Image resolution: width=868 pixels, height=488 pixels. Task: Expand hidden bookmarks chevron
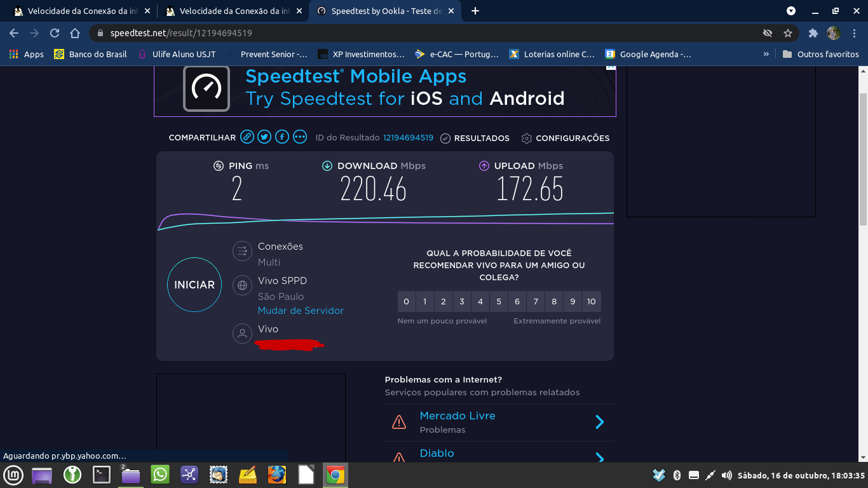766,54
